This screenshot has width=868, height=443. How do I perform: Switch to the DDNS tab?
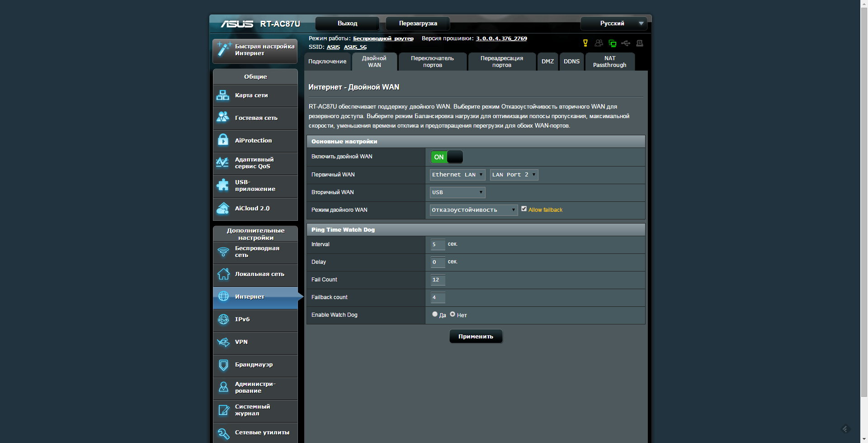click(571, 62)
